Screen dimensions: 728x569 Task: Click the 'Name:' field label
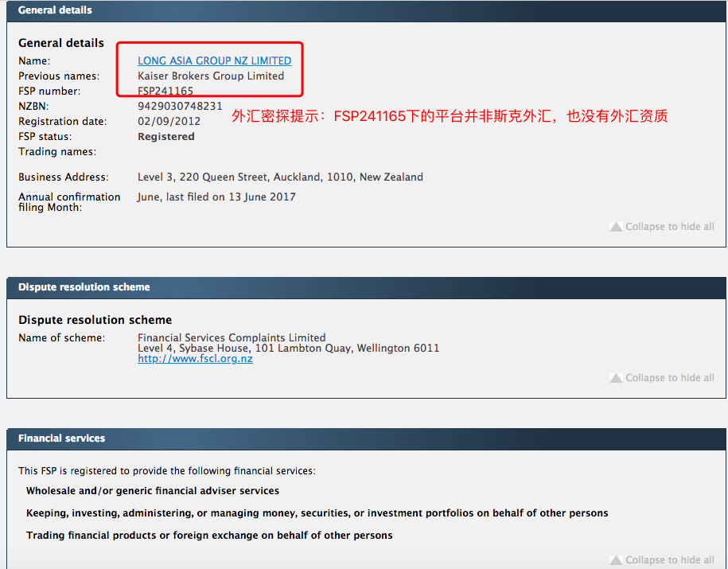point(34,61)
